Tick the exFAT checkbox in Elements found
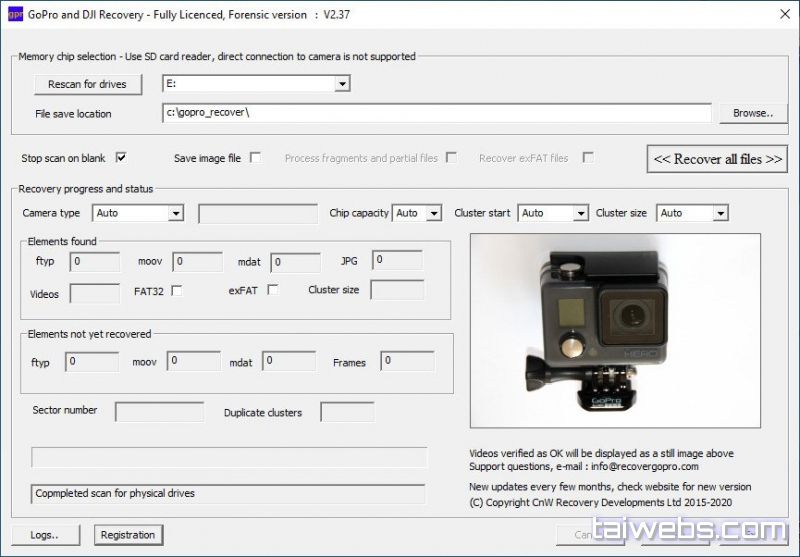The width and height of the screenshot is (800, 557). [x=273, y=291]
